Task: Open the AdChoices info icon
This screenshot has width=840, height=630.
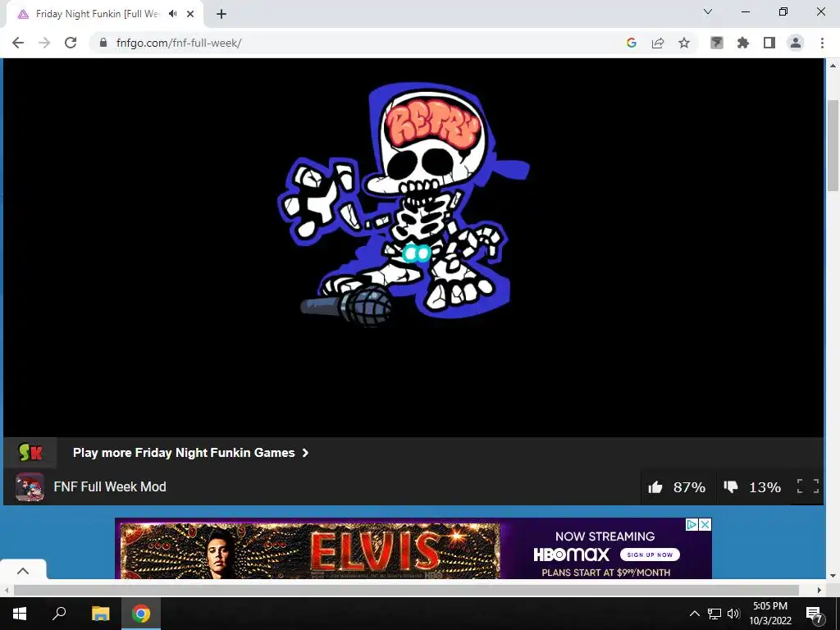Action: (692, 524)
